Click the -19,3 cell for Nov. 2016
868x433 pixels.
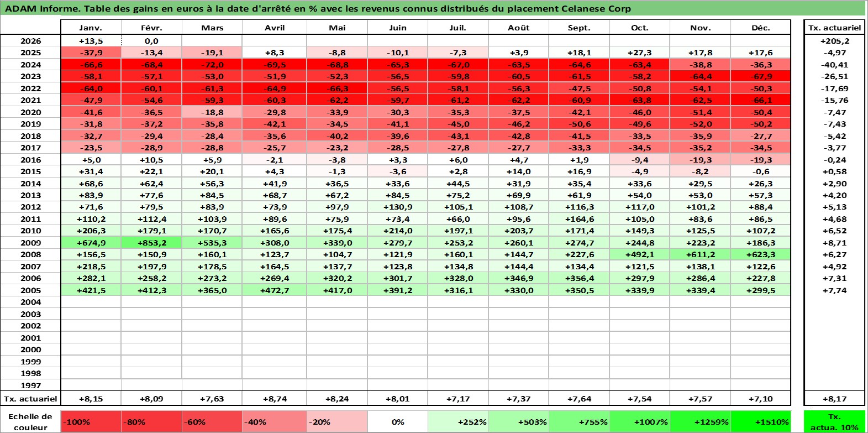(x=700, y=160)
